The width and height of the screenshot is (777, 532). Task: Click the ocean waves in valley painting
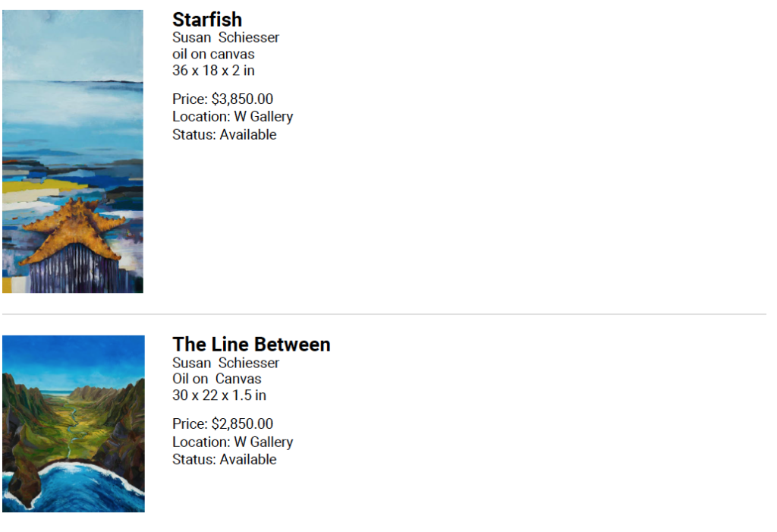74,486
